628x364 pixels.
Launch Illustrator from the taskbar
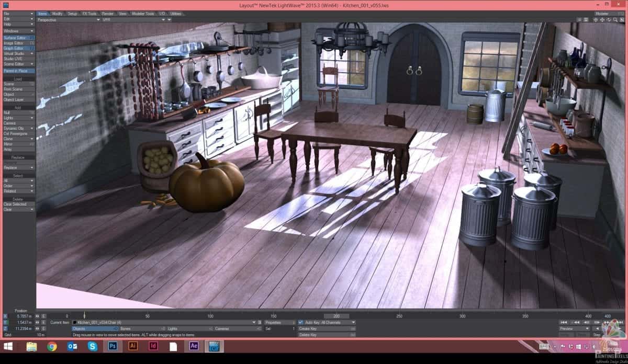point(133,346)
